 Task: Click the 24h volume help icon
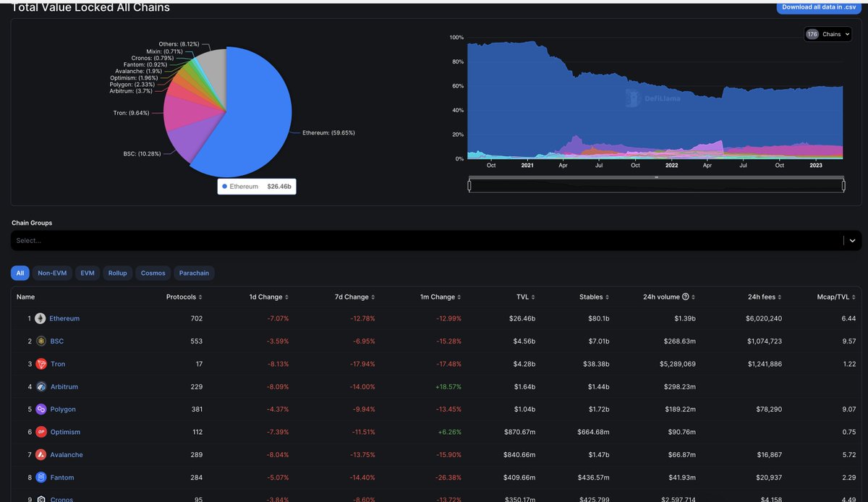coord(685,297)
